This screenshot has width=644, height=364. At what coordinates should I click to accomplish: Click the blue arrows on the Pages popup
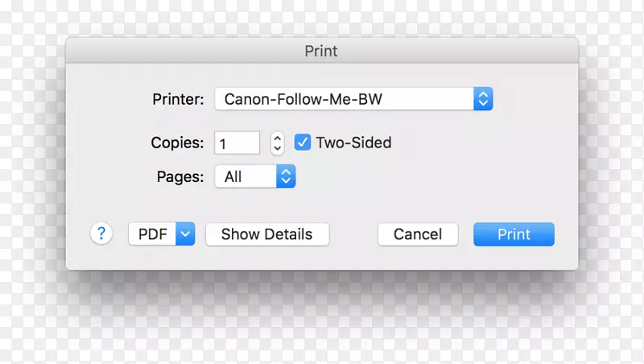pos(286,177)
